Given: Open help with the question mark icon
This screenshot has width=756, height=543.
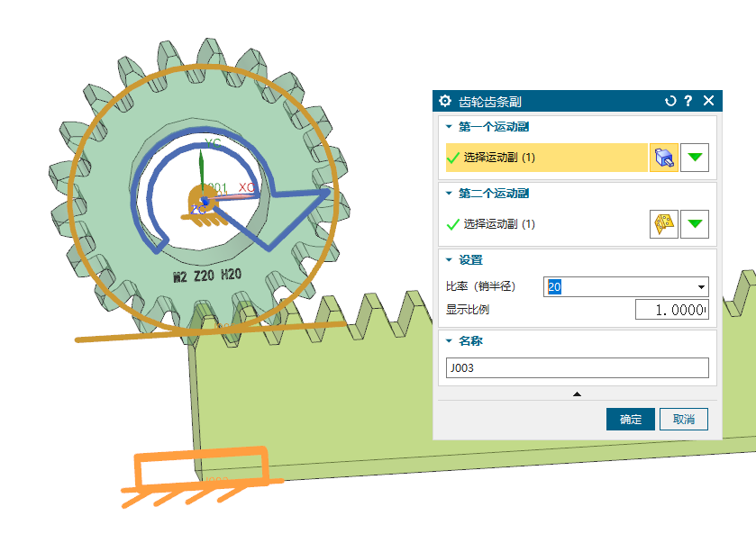Looking at the screenshot, I should coord(688,101).
